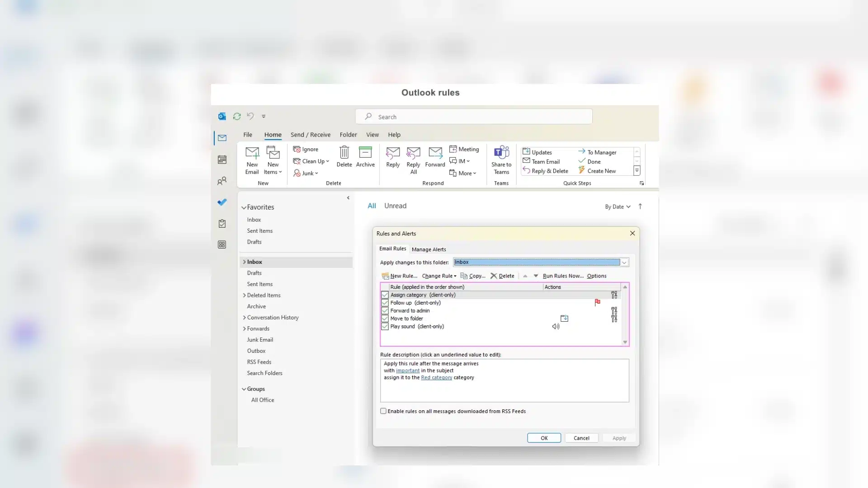Open the To Do checkmark view
The width and height of the screenshot is (868, 488).
tap(222, 202)
